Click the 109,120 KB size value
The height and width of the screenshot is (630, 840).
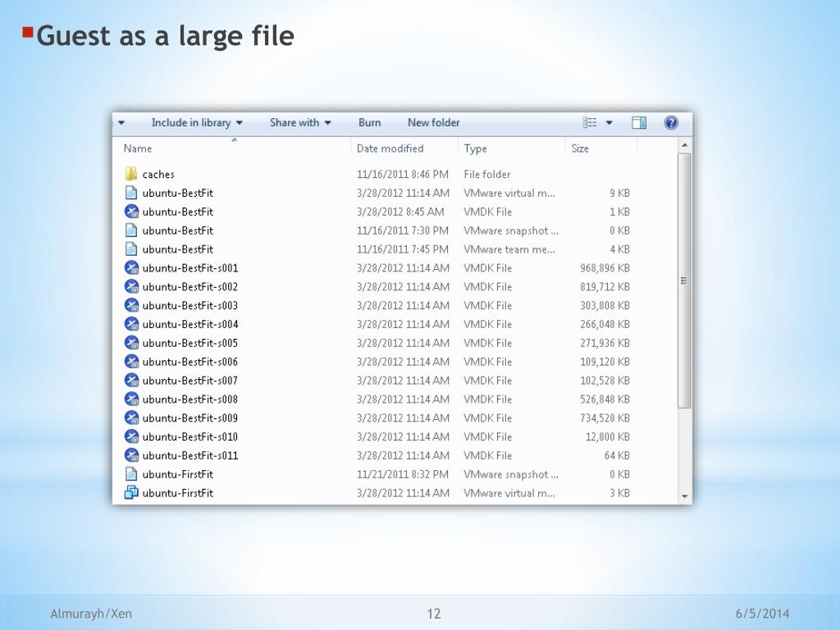(605, 362)
